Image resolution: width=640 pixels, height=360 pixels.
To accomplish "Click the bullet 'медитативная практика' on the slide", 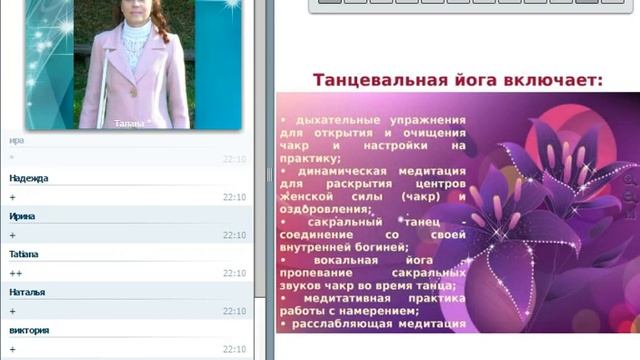I will (373, 304).
